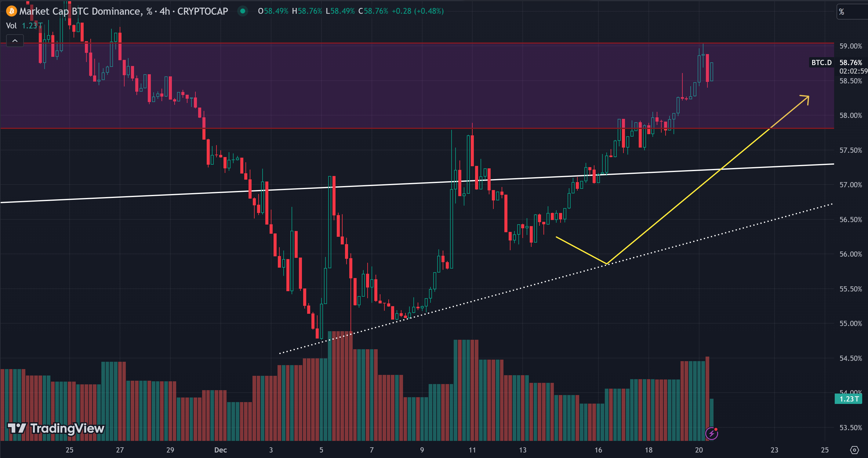868x458 pixels.
Task: Click the 59.00% price axis label
Action: click(x=851, y=46)
